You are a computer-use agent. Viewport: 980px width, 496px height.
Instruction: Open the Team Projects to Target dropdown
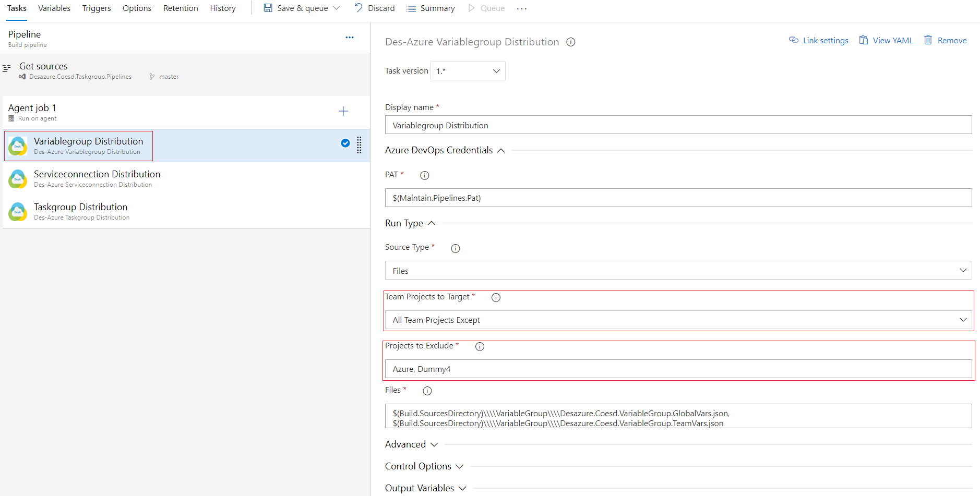(678, 320)
